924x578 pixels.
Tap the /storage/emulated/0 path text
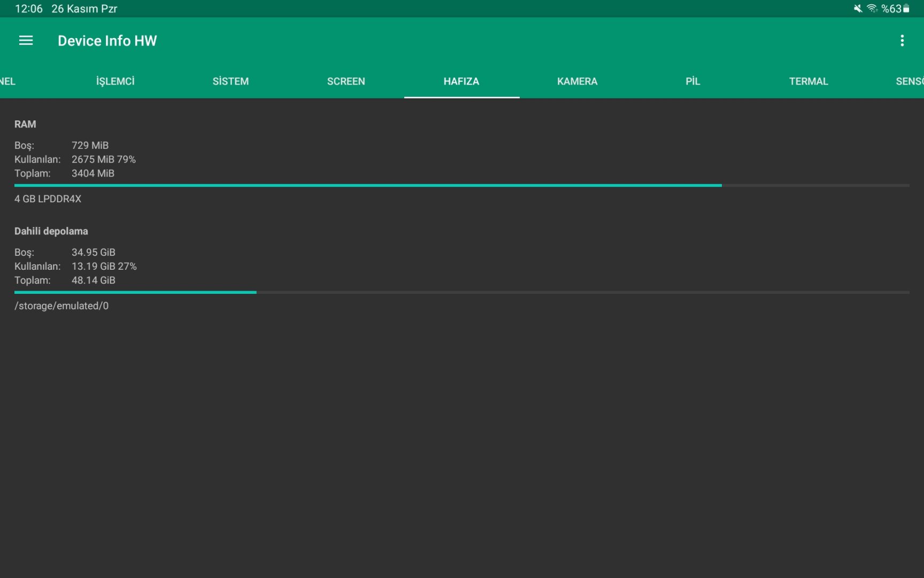click(61, 306)
